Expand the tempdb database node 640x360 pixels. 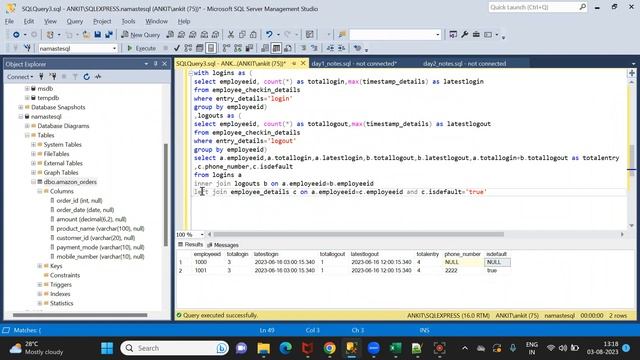27,98
